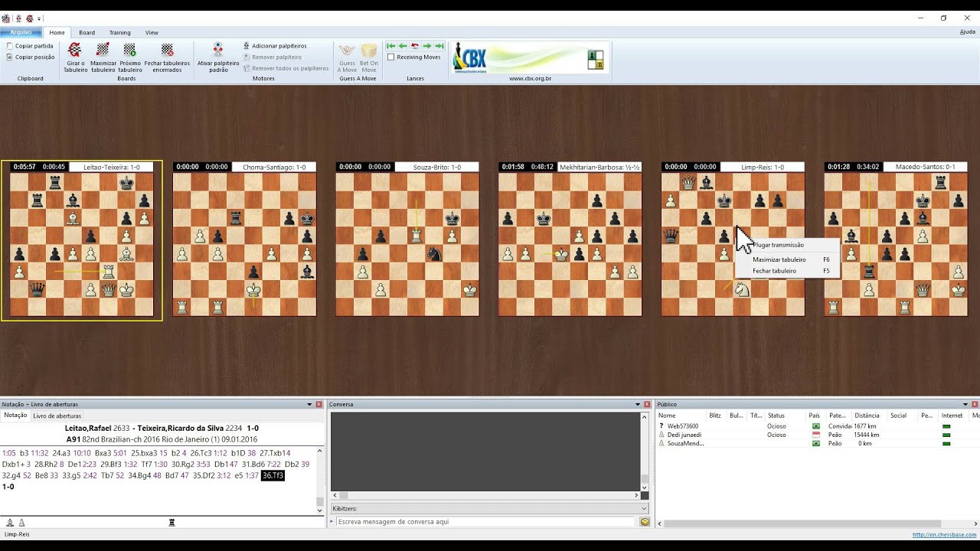Open the Público panel dropdown arrow
This screenshot has width=980, height=551.
(x=965, y=404)
